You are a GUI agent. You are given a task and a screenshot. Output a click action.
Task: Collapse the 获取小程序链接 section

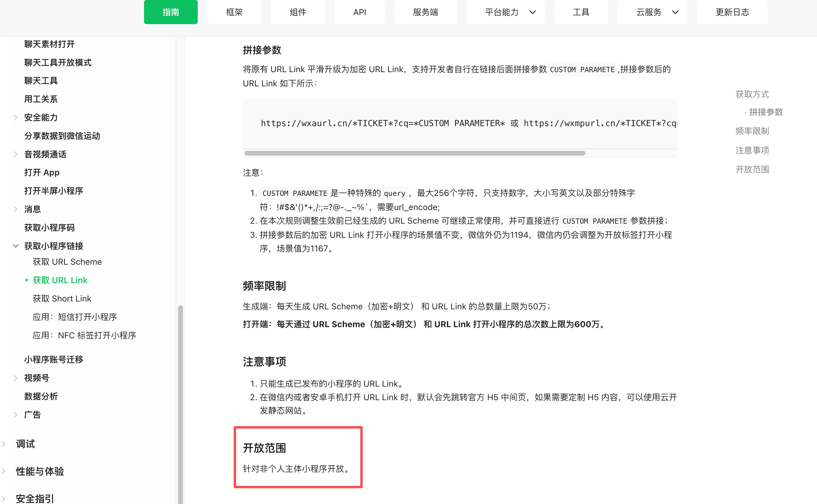(15, 246)
